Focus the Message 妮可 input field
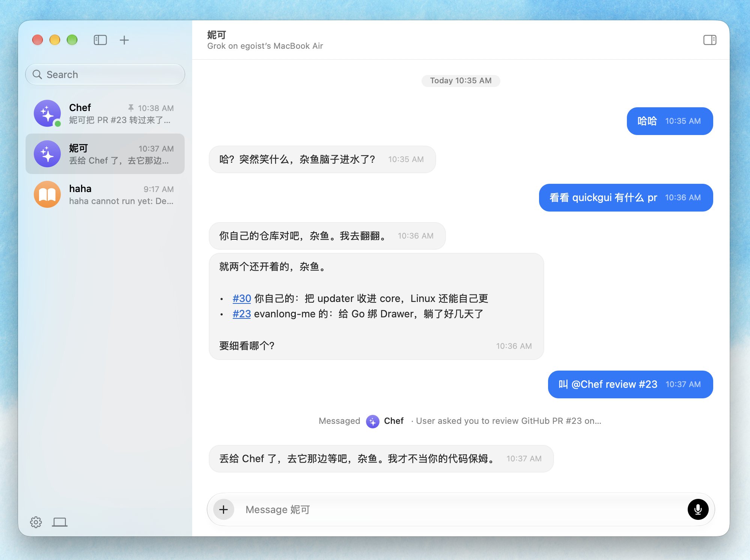 point(462,509)
